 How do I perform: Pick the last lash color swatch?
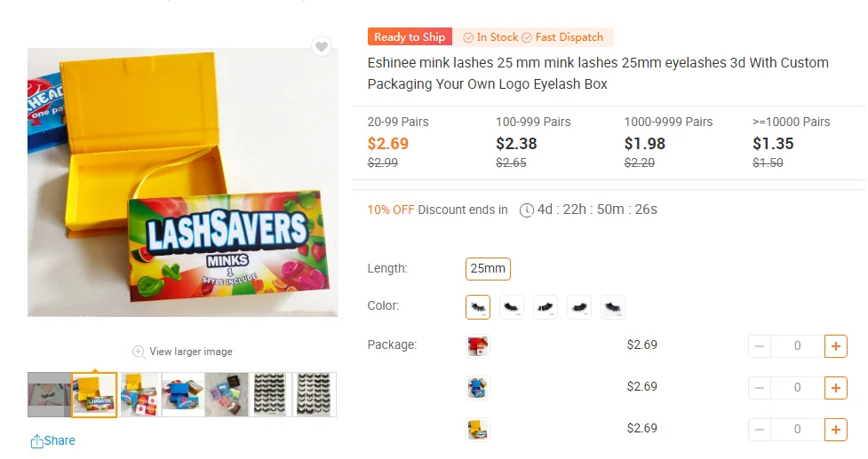tap(613, 307)
